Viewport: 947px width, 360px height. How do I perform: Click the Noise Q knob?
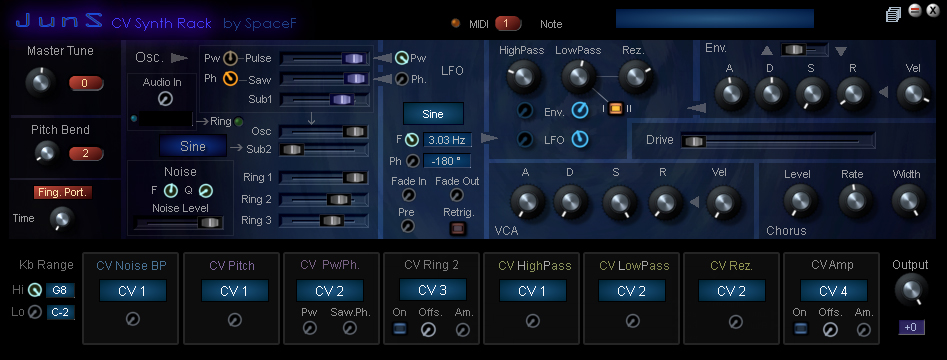click(206, 191)
